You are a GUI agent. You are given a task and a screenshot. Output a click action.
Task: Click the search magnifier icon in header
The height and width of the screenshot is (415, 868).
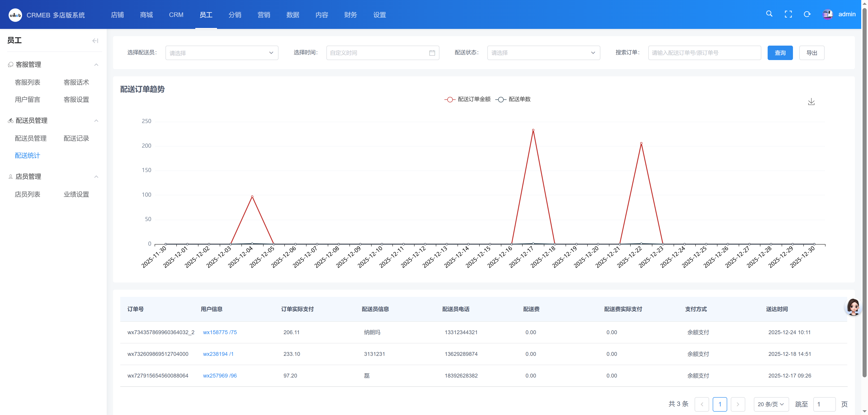coord(769,14)
